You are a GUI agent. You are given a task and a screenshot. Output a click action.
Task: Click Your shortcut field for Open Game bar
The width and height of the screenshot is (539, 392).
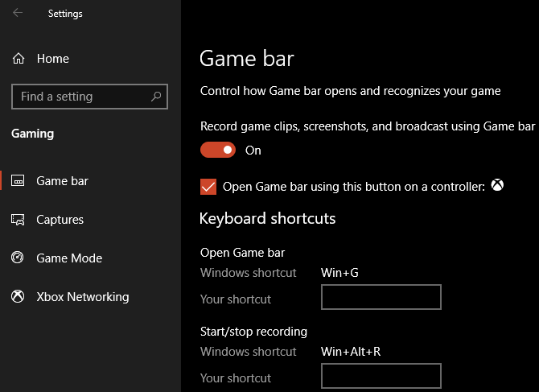[381, 297]
